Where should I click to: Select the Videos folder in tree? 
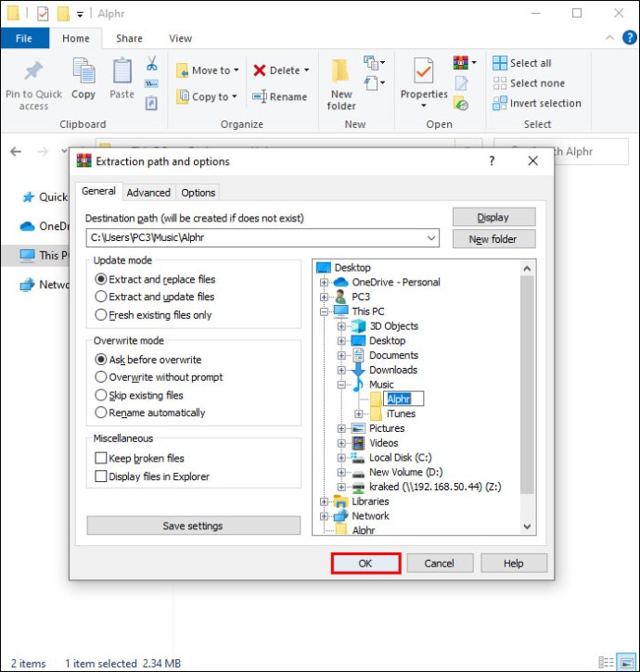point(383,443)
